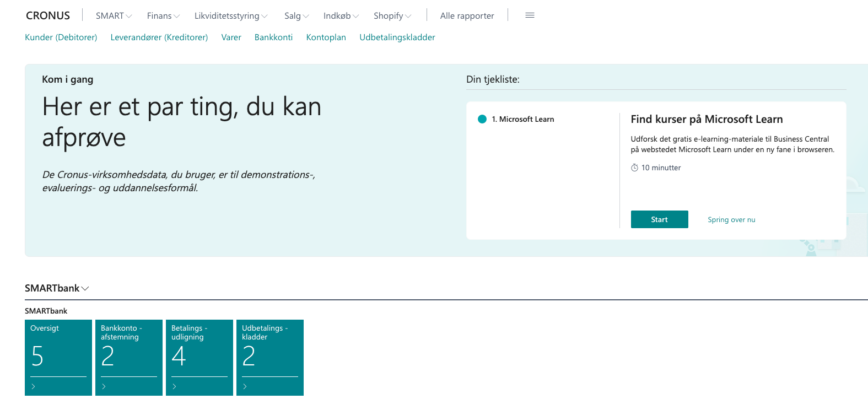
Task: Click the Find kurser på Microsoft Learn heading
Action: [x=707, y=119]
